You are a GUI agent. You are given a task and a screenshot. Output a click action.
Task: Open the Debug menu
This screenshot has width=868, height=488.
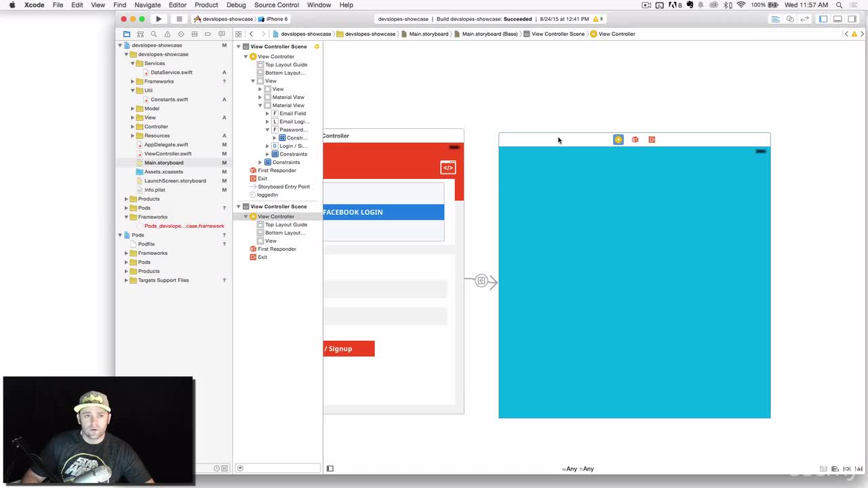[x=236, y=5]
